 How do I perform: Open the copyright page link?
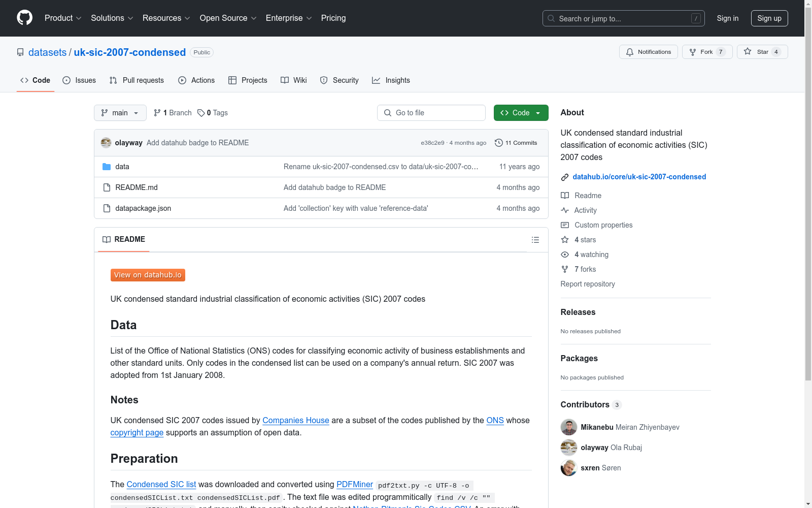[137, 433]
